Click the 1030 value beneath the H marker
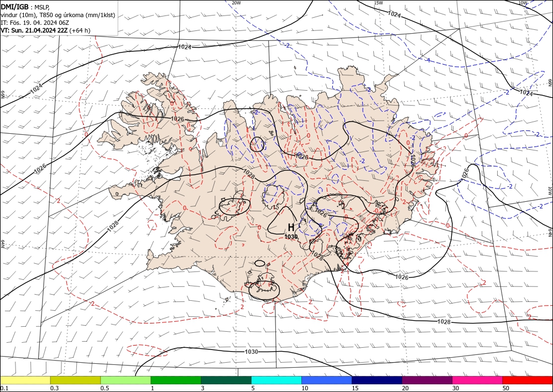The width and height of the screenshot is (553, 392). (x=291, y=236)
